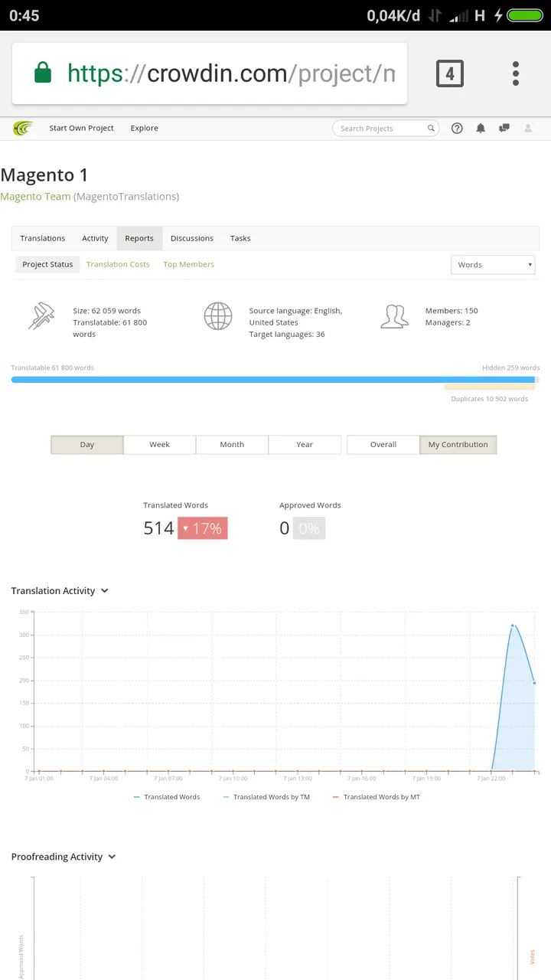Click the gray 0% approved badge

(309, 528)
